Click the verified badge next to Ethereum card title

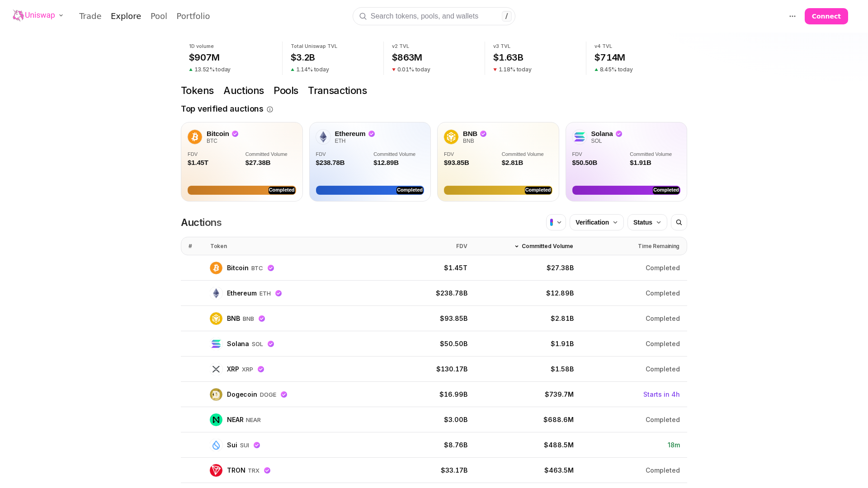372,134
